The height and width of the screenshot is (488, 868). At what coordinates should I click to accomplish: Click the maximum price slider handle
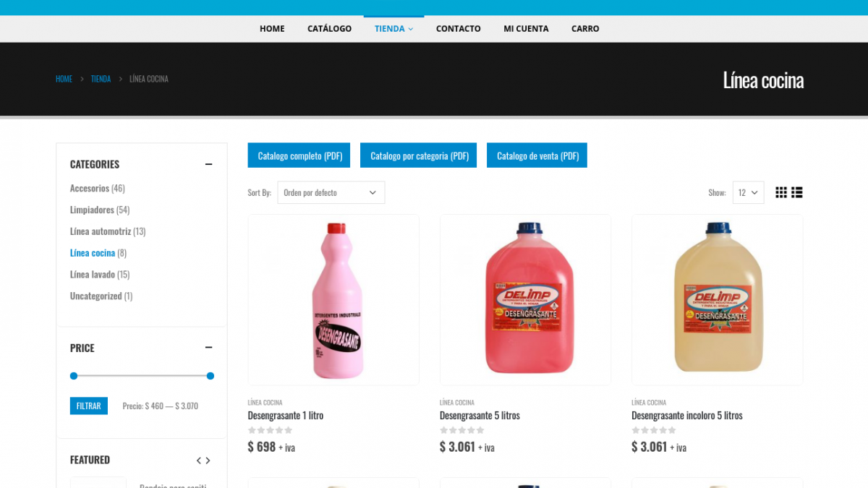coord(210,376)
